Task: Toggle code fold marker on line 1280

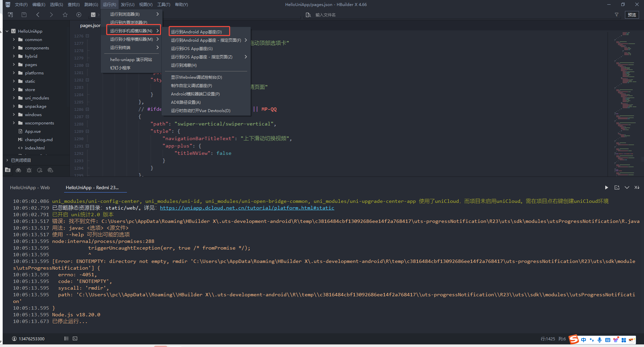Action: (x=87, y=65)
